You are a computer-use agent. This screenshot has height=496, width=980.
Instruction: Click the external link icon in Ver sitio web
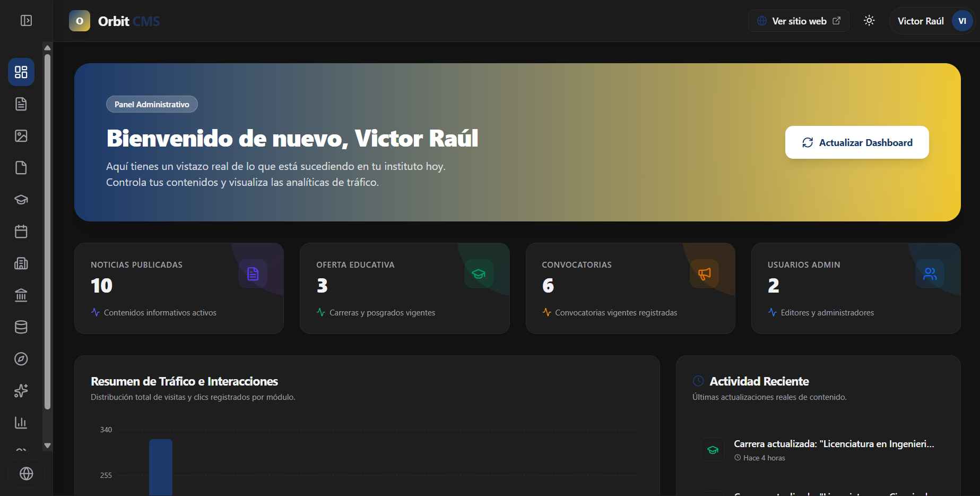837,21
